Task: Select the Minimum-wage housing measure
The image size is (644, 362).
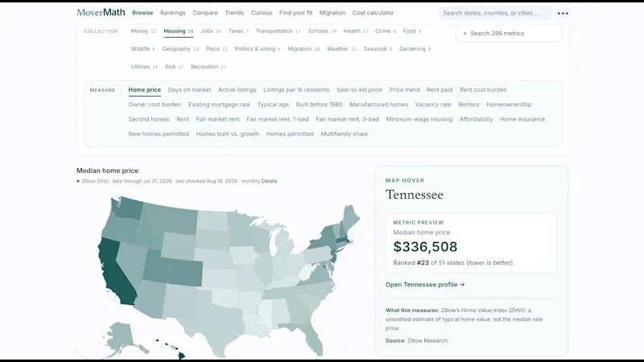Action: (x=419, y=119)
